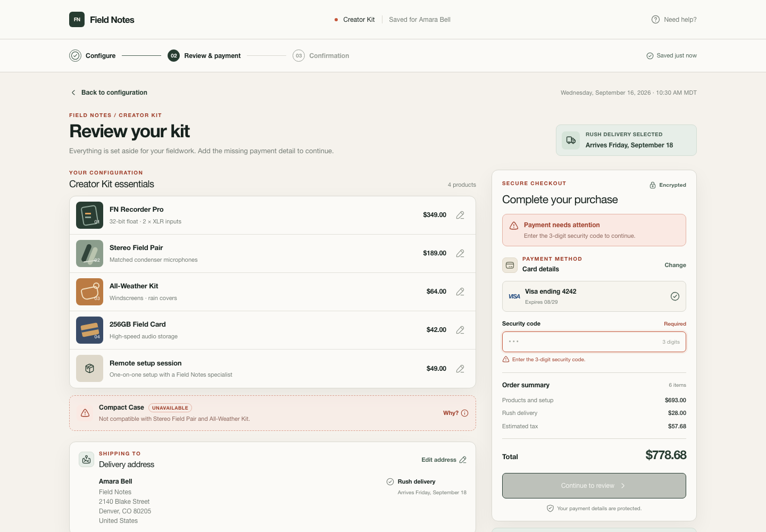
Task: Click warning icon under security code field
Action: click(x=506, y=360)
